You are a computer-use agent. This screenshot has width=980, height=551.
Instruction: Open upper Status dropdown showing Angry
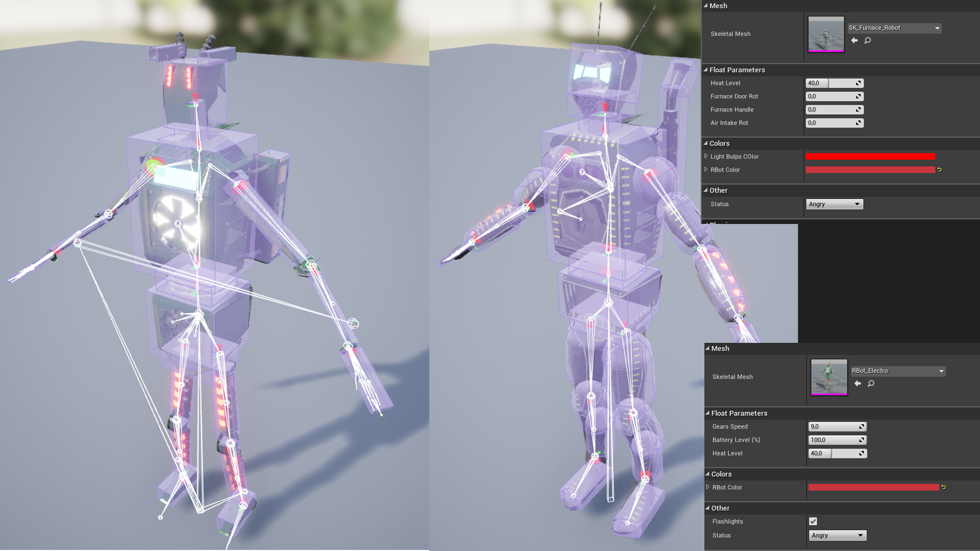[x=834, y=204]
